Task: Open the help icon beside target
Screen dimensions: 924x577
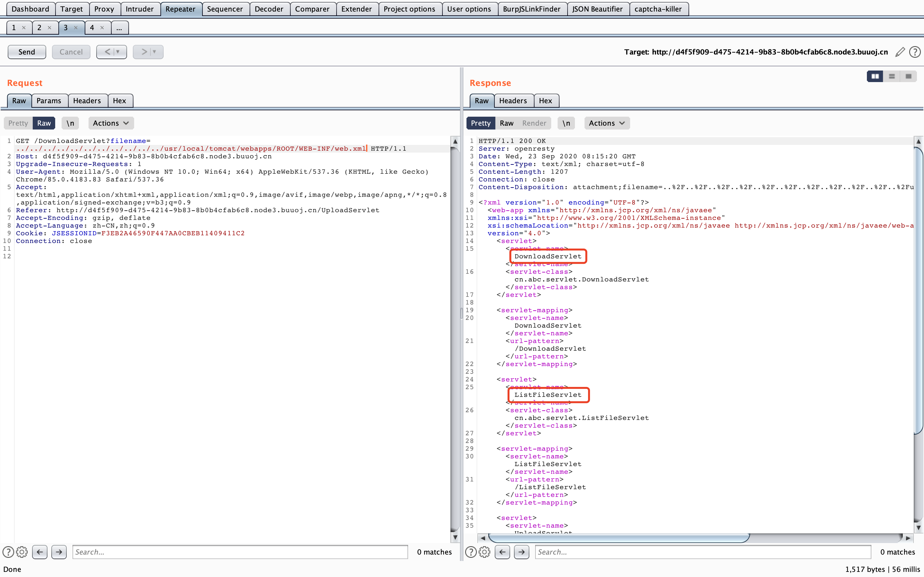Action: [915, 52]
